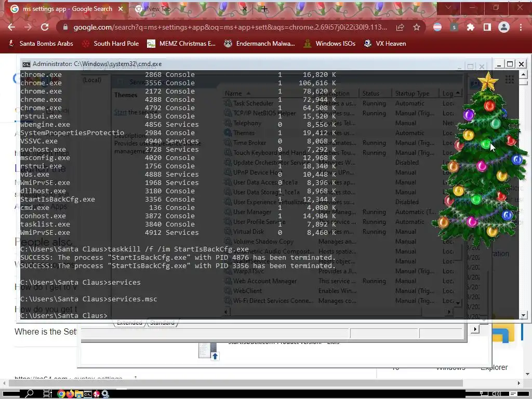Click the 'S' extension icon
The height and width of the screenshot is (399, 532).
454,27
